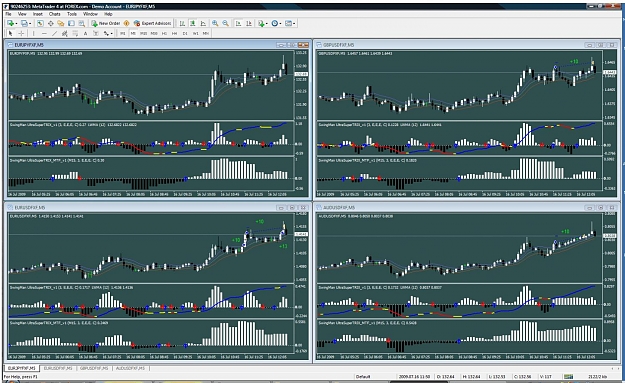Screen dimensions: 625x383
Task: Select the Text tool marked A
Action: click(x=85, y=33)
